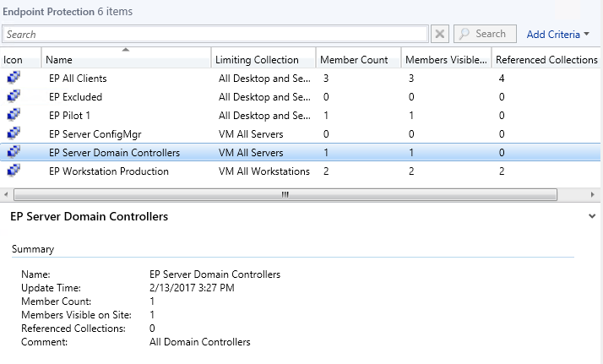Click the EP Server Domain Controllers icon
Image resolution: width=603 pixels, height=364 pixels.
14,153
